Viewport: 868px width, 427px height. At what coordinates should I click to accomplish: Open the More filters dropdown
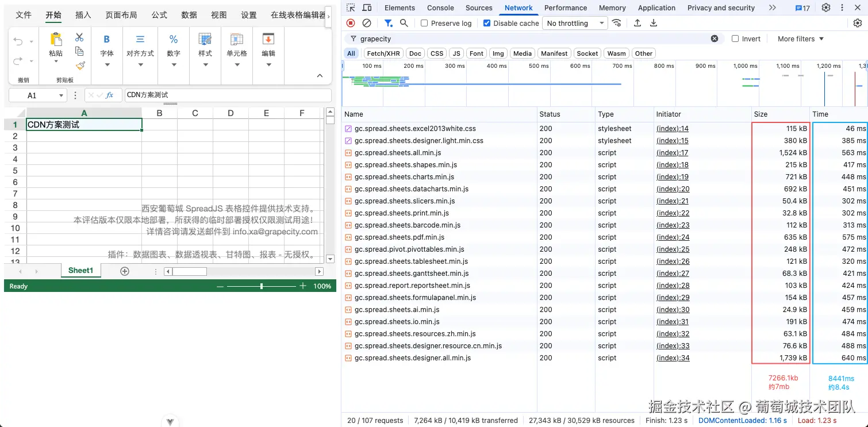click(801, 39)
